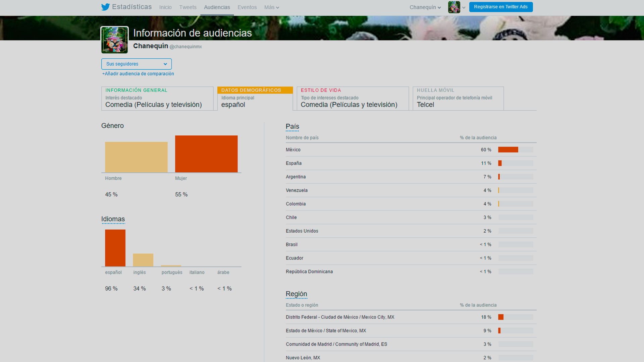Click the Mujer gender bar

pyautogui.click(x=206, y=154)
